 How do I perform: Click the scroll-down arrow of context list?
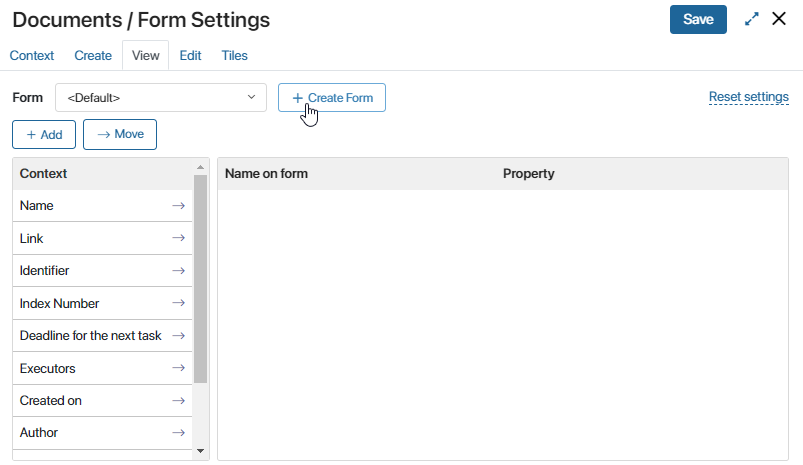pyautogui.click(x=200, y=451)
